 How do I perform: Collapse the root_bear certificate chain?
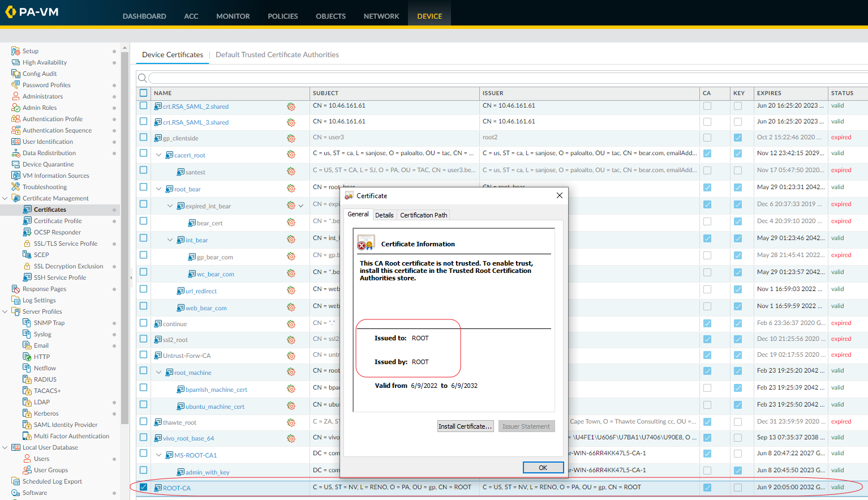pos(159,189)
